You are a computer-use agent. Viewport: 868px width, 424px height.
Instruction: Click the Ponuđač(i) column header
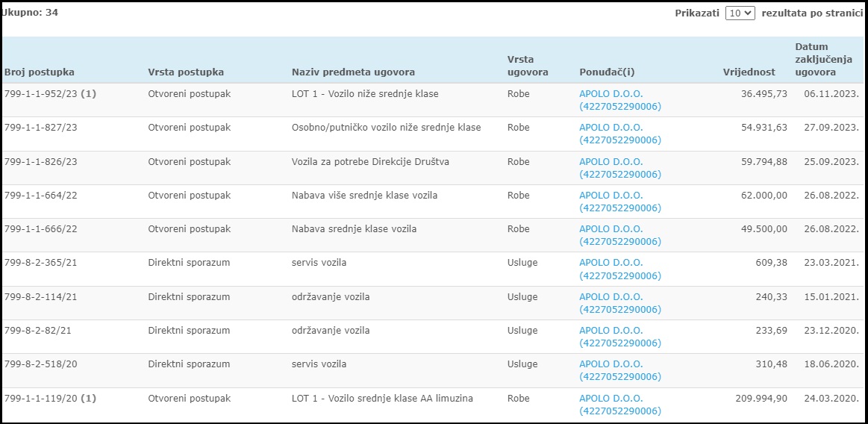(608, 72)
